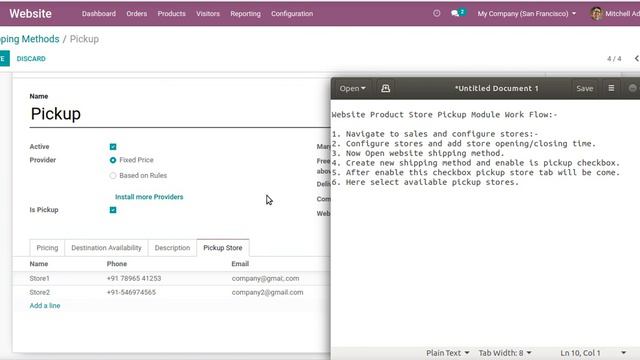Toggle the Is Pickup checkbox
Image resolution: width=640 pixels, height=360 pixels.
[x=113, y=210]
